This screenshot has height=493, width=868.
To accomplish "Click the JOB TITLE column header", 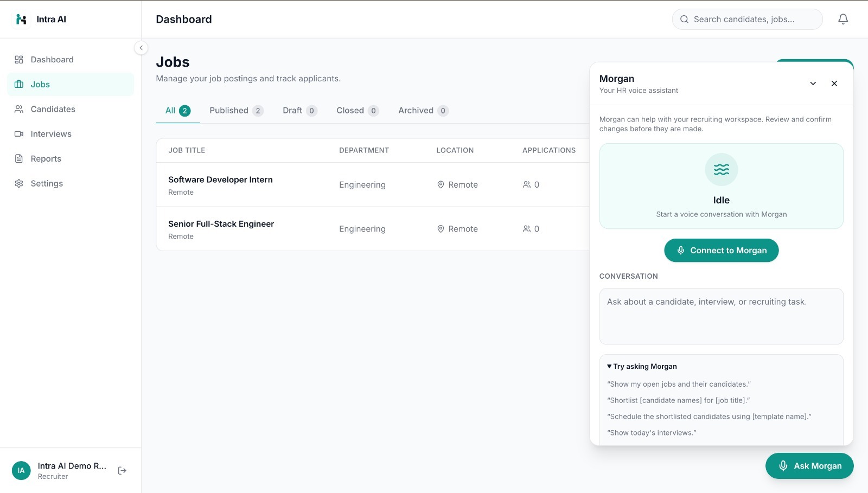I will [187, 151].
